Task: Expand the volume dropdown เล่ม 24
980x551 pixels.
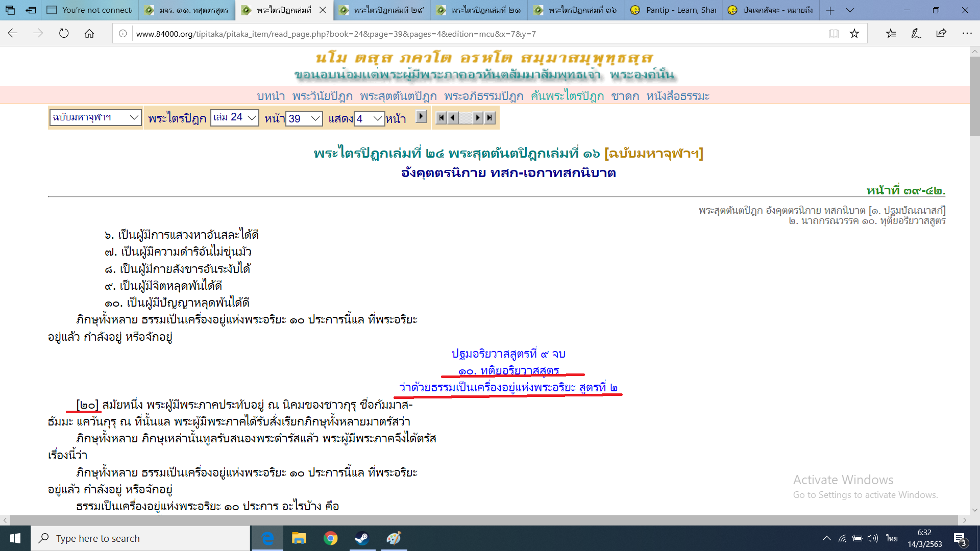Action: point(235,117)
